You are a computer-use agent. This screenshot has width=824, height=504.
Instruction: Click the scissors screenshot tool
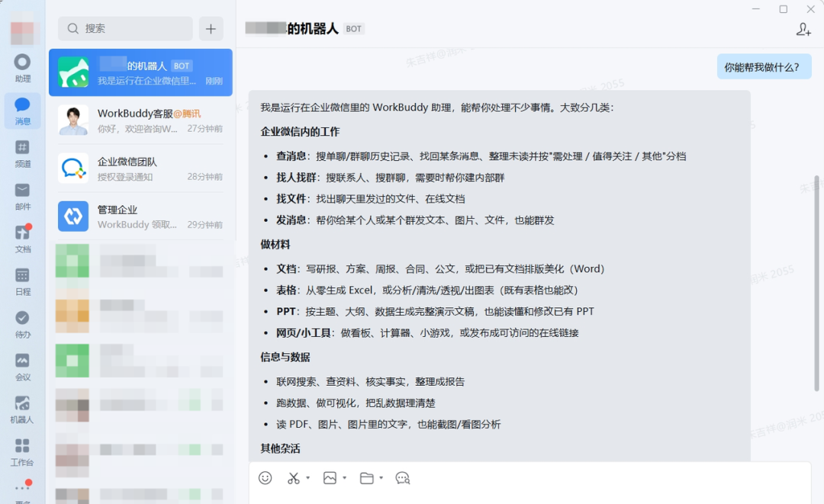pyautogui.click(x=293, y=478)
